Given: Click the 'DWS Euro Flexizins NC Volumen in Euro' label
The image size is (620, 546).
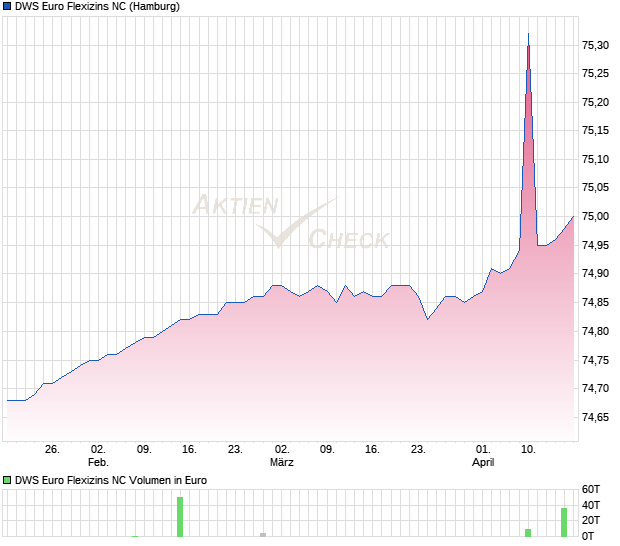Looking at the screenshot, I should (111, 480).
